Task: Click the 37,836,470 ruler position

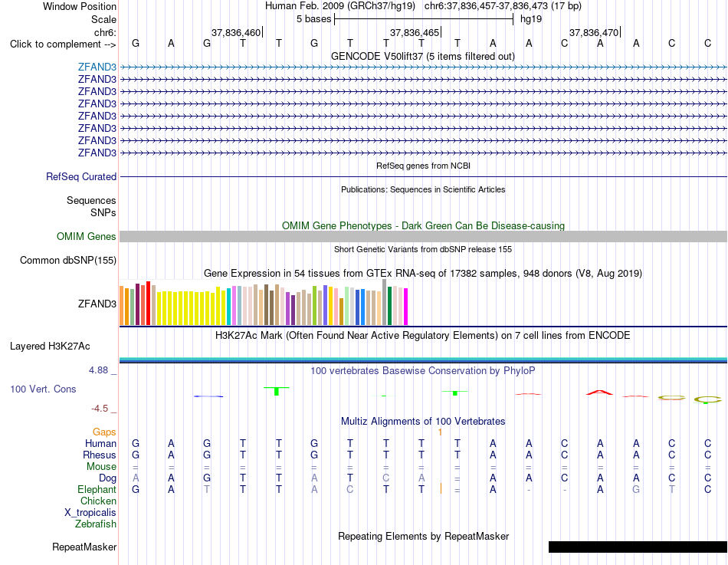Action: [x=594, y=32]
